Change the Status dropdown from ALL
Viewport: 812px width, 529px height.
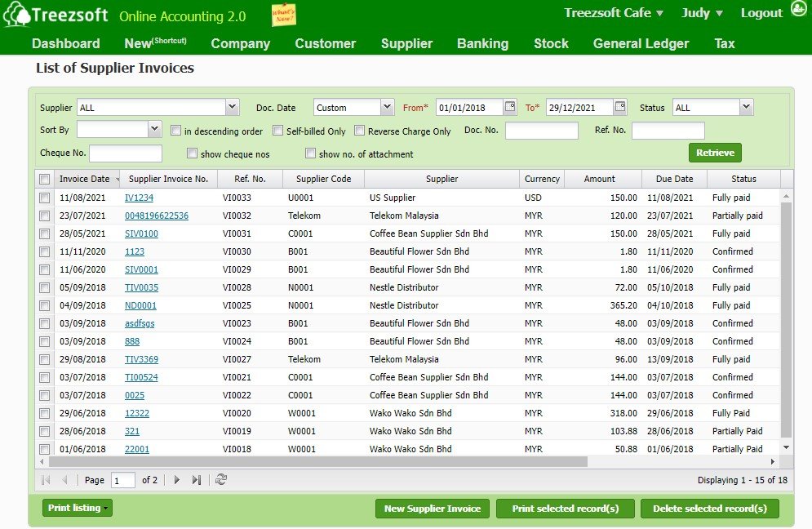click(745, 107)
